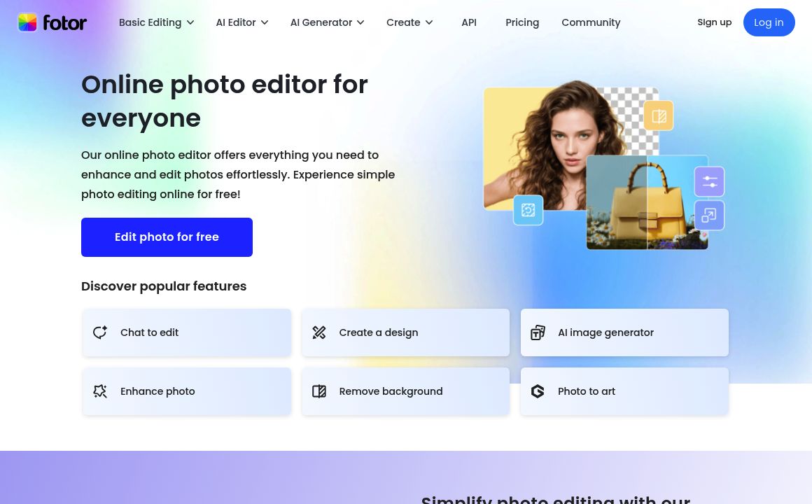This screenshot has height=504, width=812.
Task: Expand the AI Generator chevron
Action: coord(360,22)
